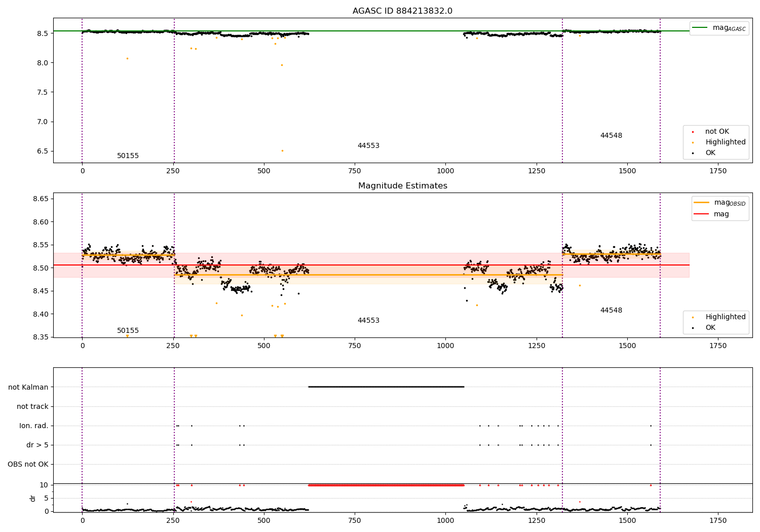Click dr axis tick 5 in bottom panel
This screenshot has width=760, height=532.
coord(46,498)
